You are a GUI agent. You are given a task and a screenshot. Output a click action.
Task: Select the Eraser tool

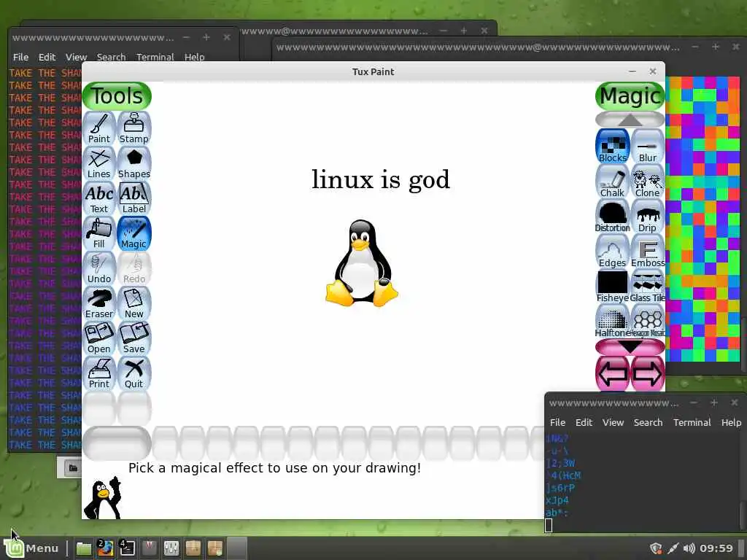99,303
